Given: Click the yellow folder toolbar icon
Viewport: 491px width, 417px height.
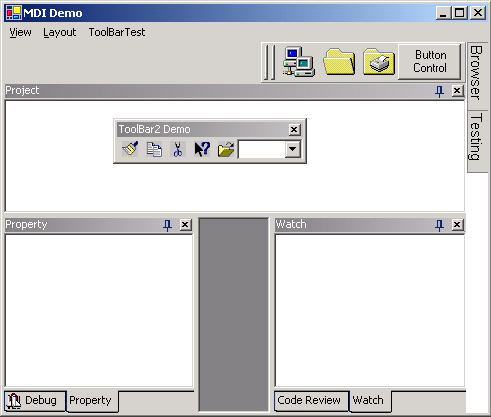Looking at the screenshot, I should pyautogui.click(x=339, y=62).
